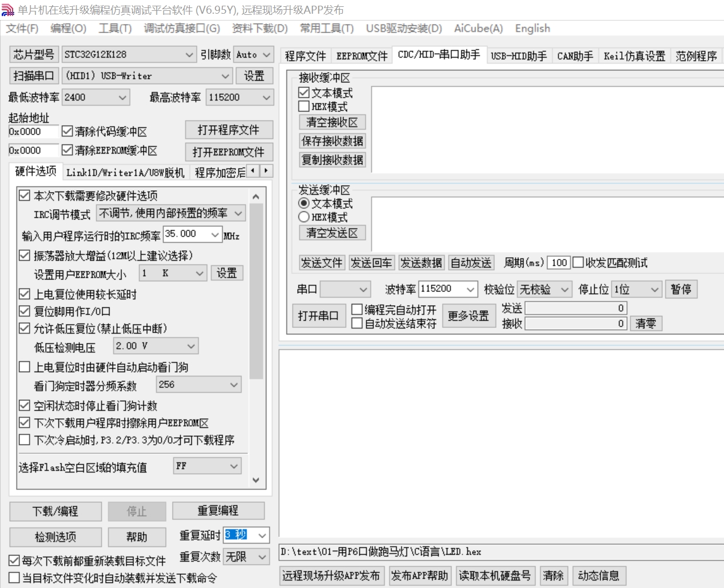Viewport: 724px width, 588px height.
Task: Enable 上电复位时由硬件自动启动看门狗
Action: pyautogui.click(x=25, y=367)
